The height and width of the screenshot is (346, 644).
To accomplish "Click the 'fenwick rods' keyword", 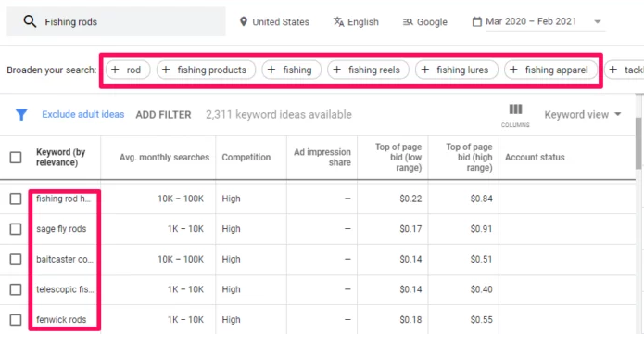I will coord(61,320).
